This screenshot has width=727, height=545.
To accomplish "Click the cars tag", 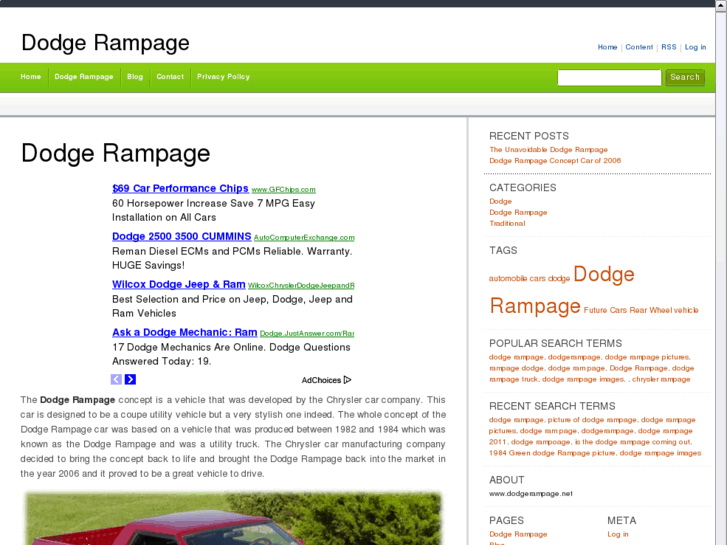I will [x=537, y=278].
